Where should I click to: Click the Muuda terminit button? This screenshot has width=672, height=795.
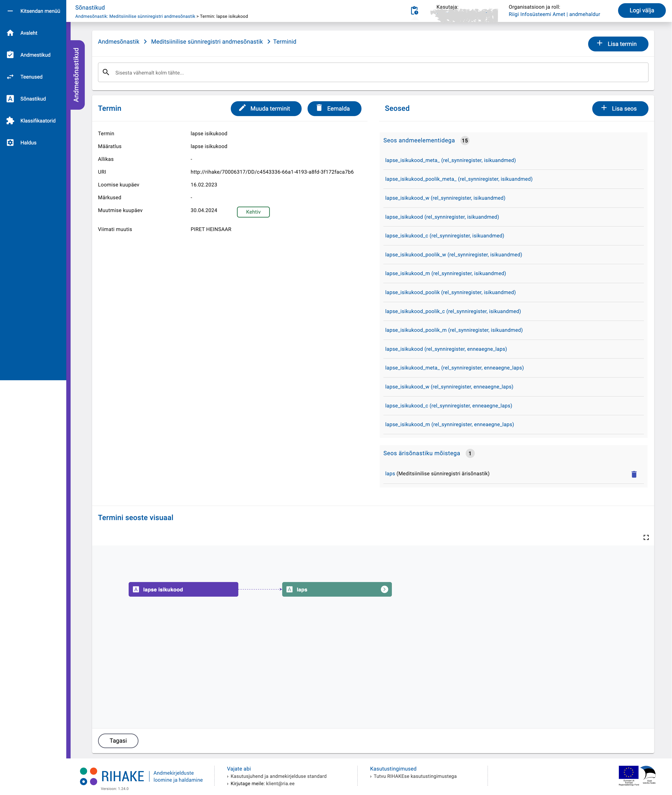(x=266, y=109)
